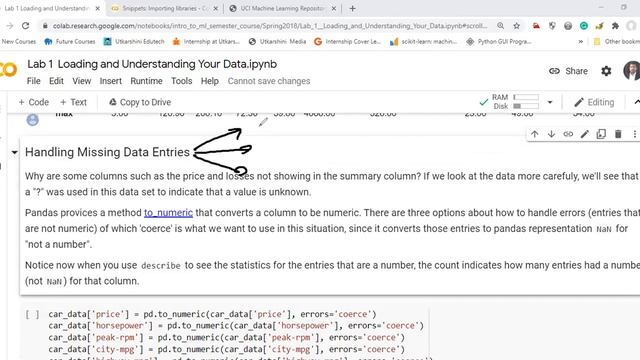The height and width of the screenshot is (360, 640).
Task: Open user account avatar
Action: [632, 71]
